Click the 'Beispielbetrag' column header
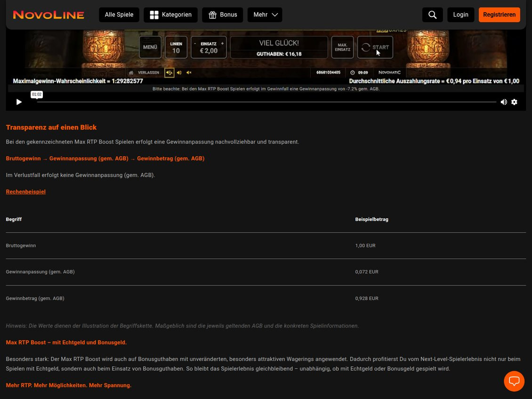This screenshot has width=532, height=399. (x=372, y=219)
